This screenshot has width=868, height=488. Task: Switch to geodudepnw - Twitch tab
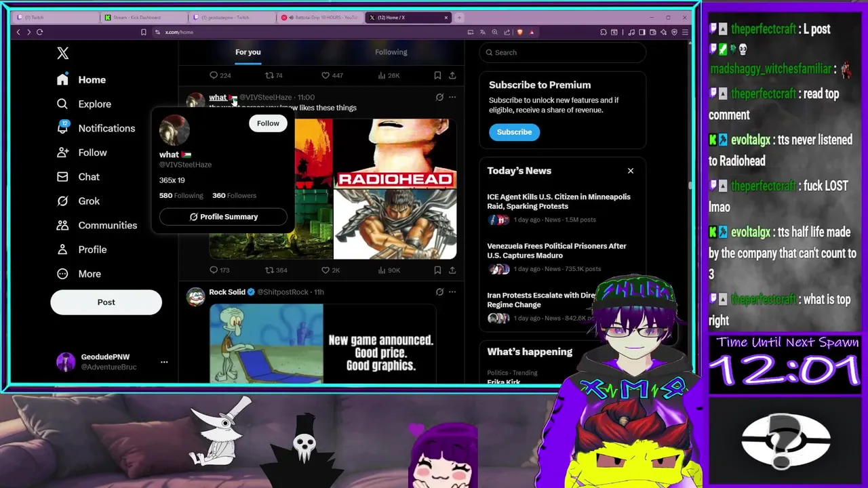coord(232,18)
